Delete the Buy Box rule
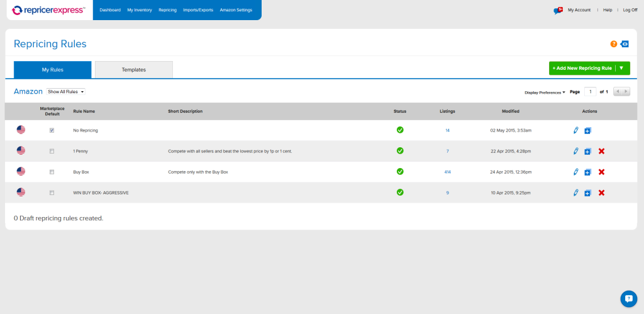Viewport: 644px width, 314px height. tap(601, 172)
